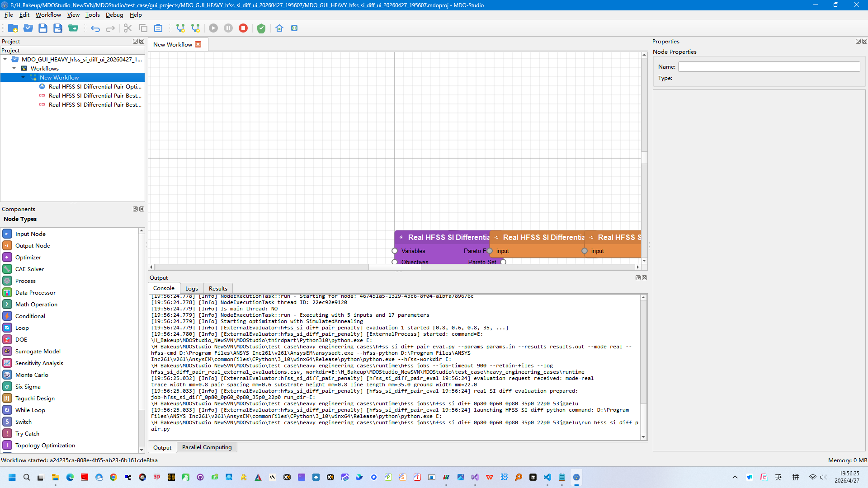Collapse the Workflows tree node
The width and height of the screenshot is (868, 488).
[14, 68]
